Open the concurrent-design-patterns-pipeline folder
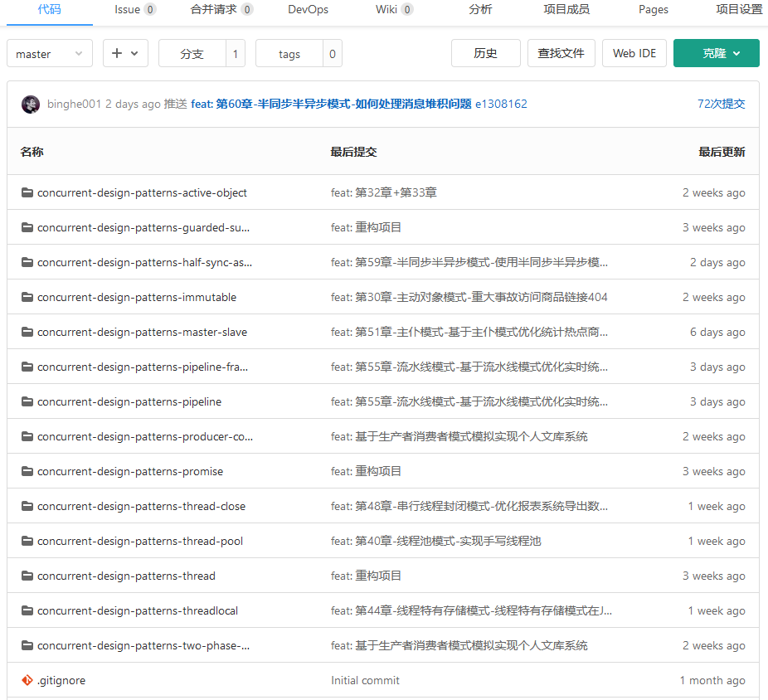Image resolution: width=768 pixels, height=700 pixels. tap(129, 401)
